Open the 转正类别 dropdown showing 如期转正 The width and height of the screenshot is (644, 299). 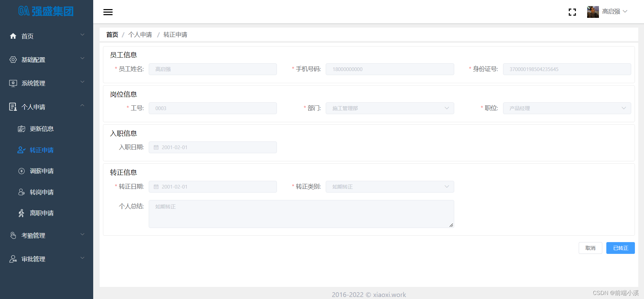pos(390,187)
